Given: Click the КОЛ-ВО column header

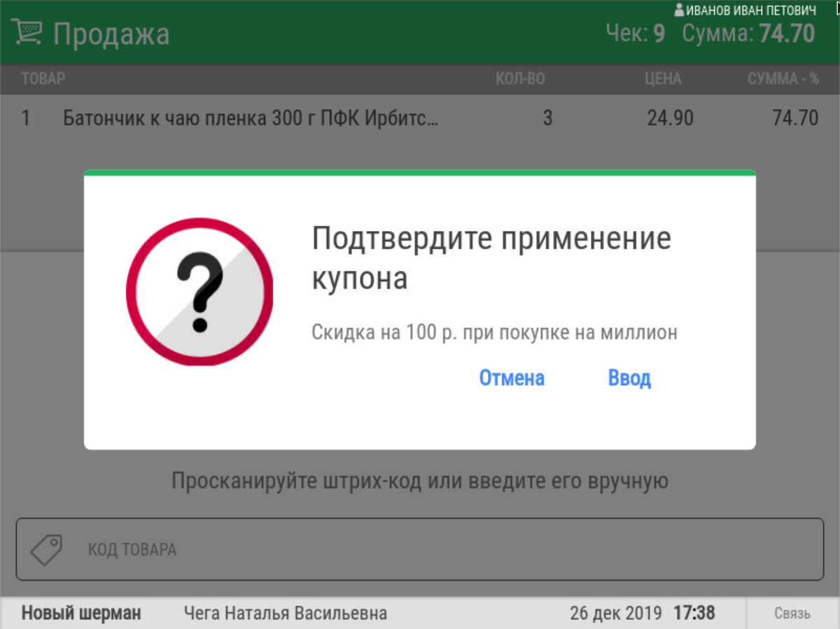Looking at the screenshot, I should click(x=520, y=79).
